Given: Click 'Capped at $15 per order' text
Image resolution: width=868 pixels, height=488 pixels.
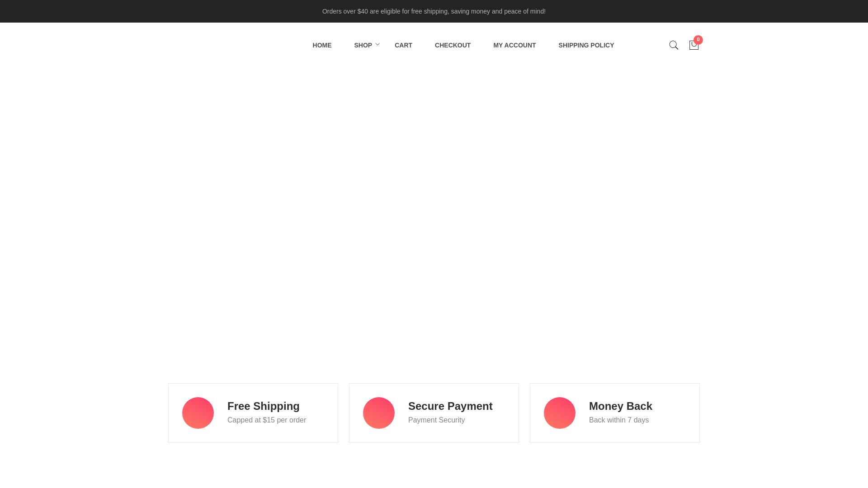Looking at the screenshot, I should [x=267, y=420].
